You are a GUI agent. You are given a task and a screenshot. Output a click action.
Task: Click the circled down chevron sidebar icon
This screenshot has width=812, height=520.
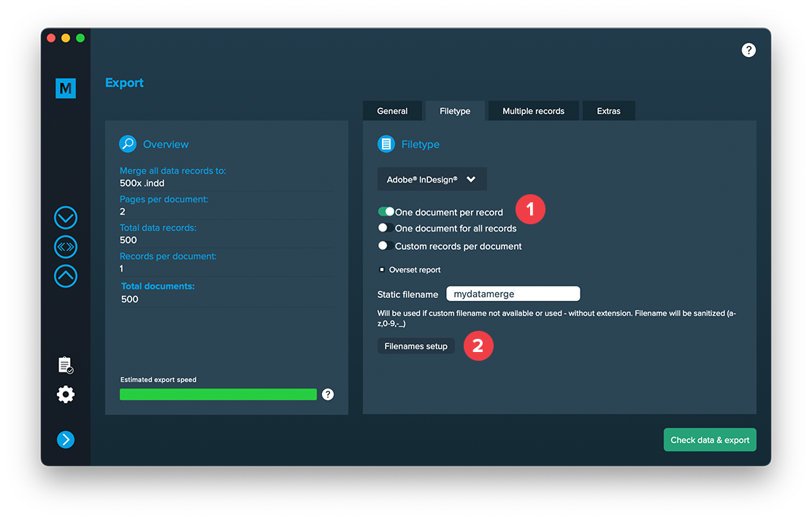click(x=66, y=218)
